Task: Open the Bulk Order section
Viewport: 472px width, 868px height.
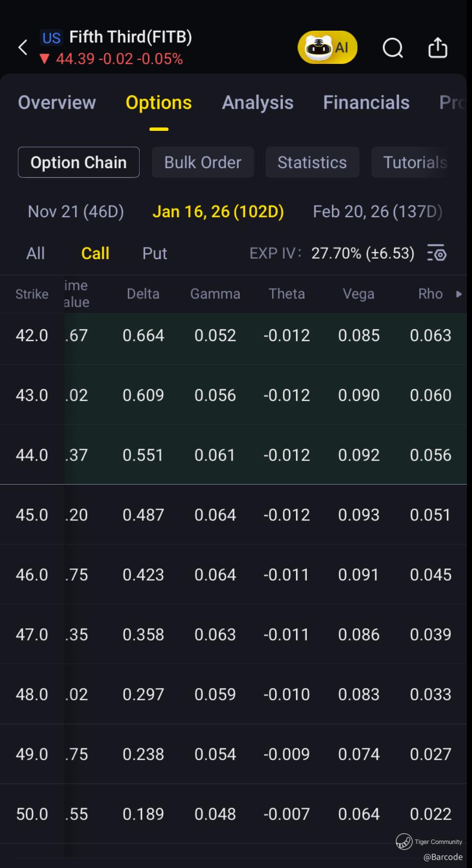Action: point(203,162)
